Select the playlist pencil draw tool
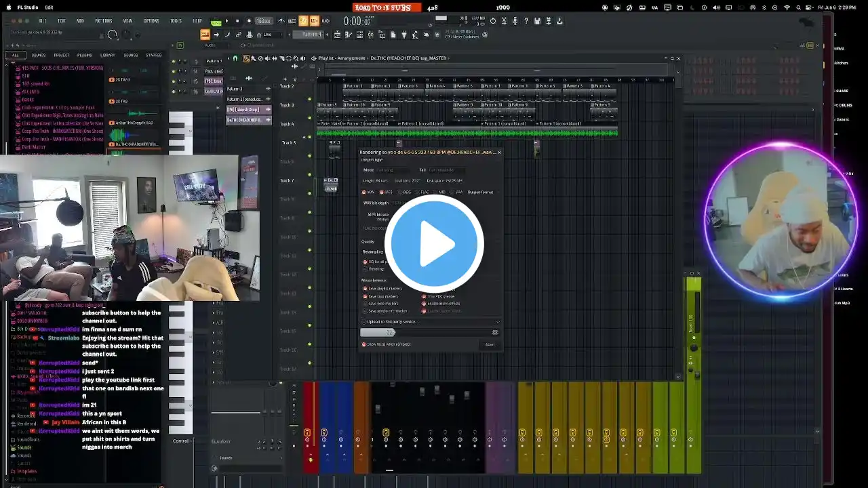 [x=246, y=58]
